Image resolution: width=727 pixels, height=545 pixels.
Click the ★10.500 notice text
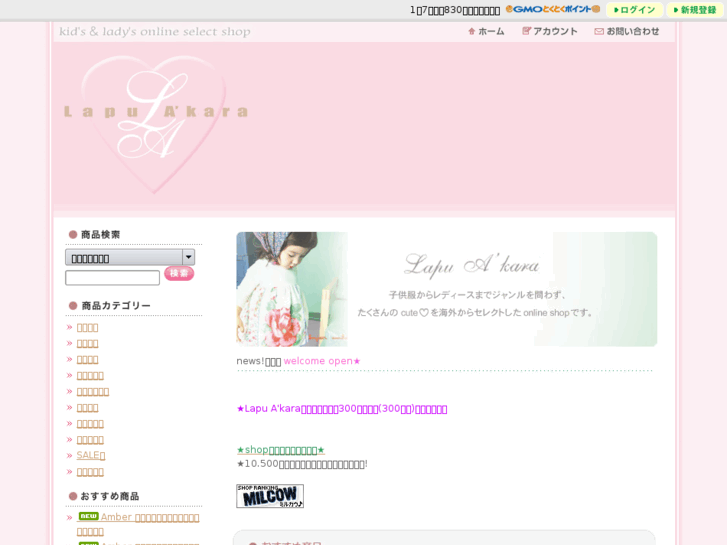[302, 464]
